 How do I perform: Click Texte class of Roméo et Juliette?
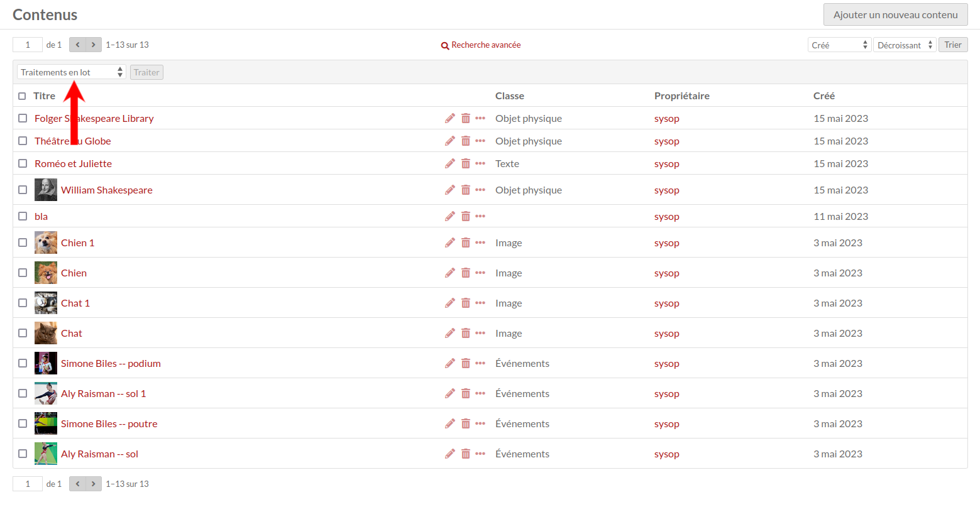(x=507, y=163)
